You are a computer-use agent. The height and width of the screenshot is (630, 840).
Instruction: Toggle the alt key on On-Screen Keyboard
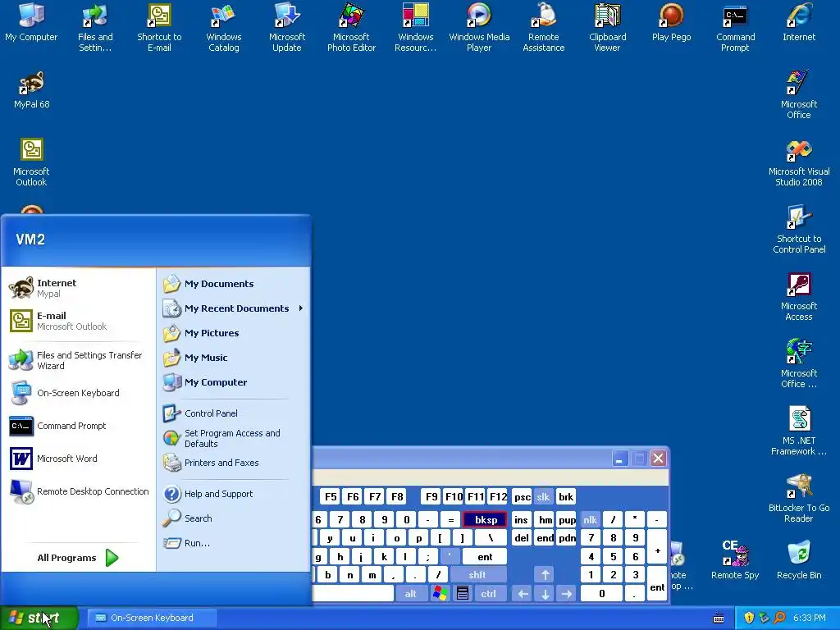(410, 594)
